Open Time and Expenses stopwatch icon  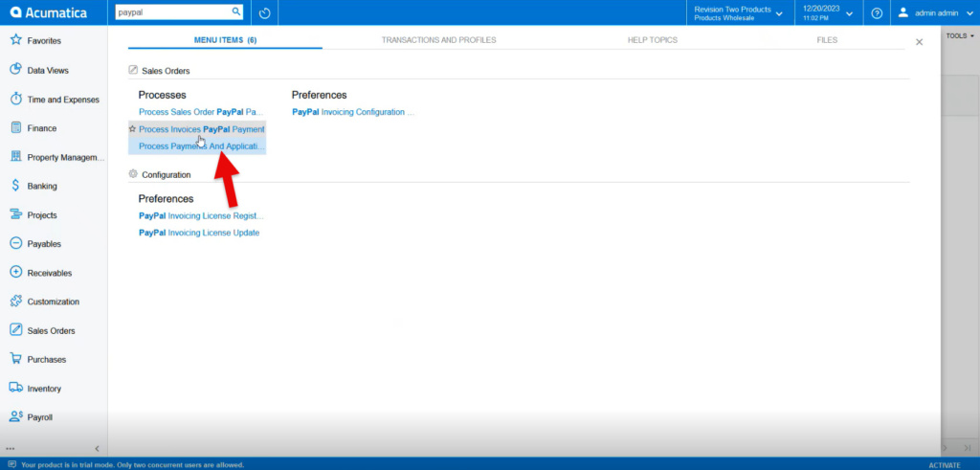[x=16, y=99]
